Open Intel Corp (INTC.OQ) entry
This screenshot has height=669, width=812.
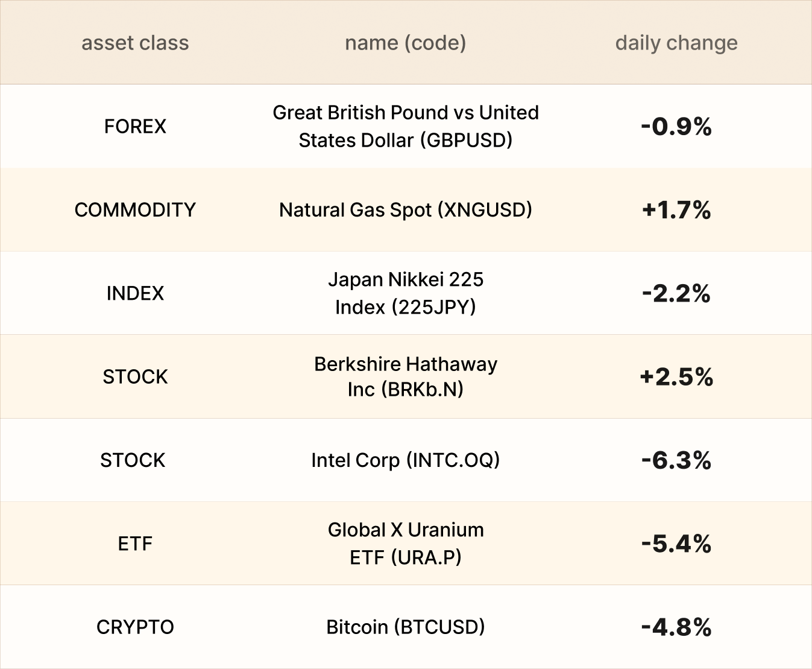[x=405, y=460]
